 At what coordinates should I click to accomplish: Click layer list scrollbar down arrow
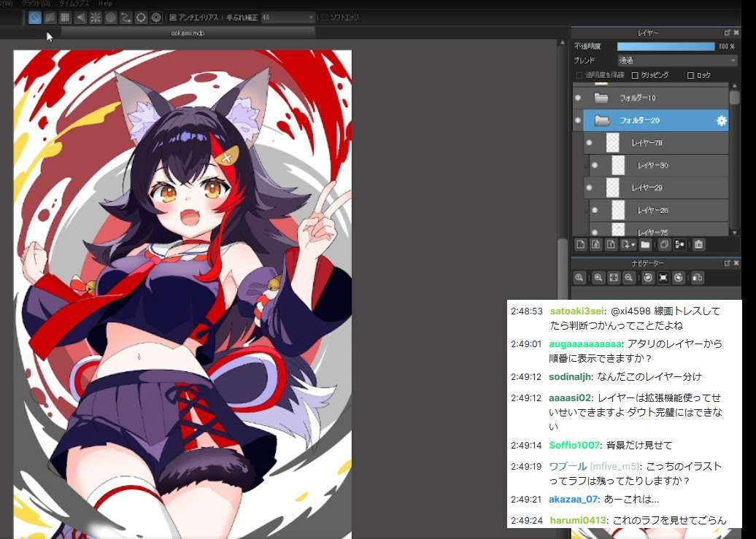(734, 233)
